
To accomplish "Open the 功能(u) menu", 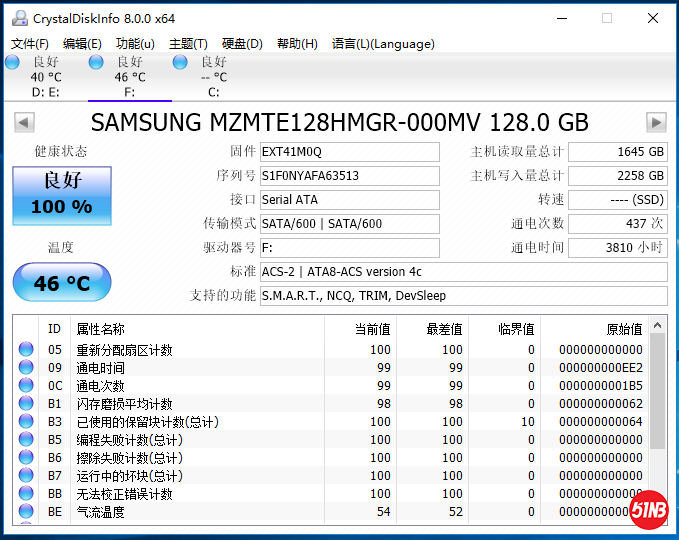I will coord(135,44).
